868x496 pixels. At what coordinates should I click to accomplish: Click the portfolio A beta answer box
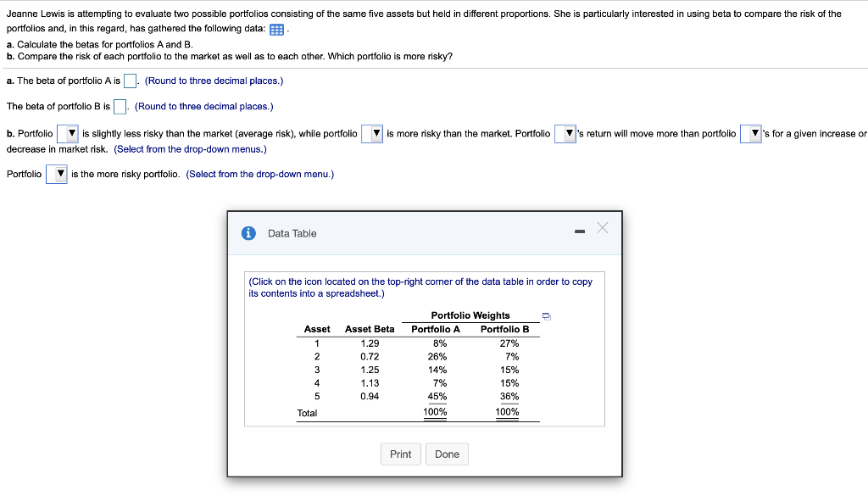coord(129,80)
